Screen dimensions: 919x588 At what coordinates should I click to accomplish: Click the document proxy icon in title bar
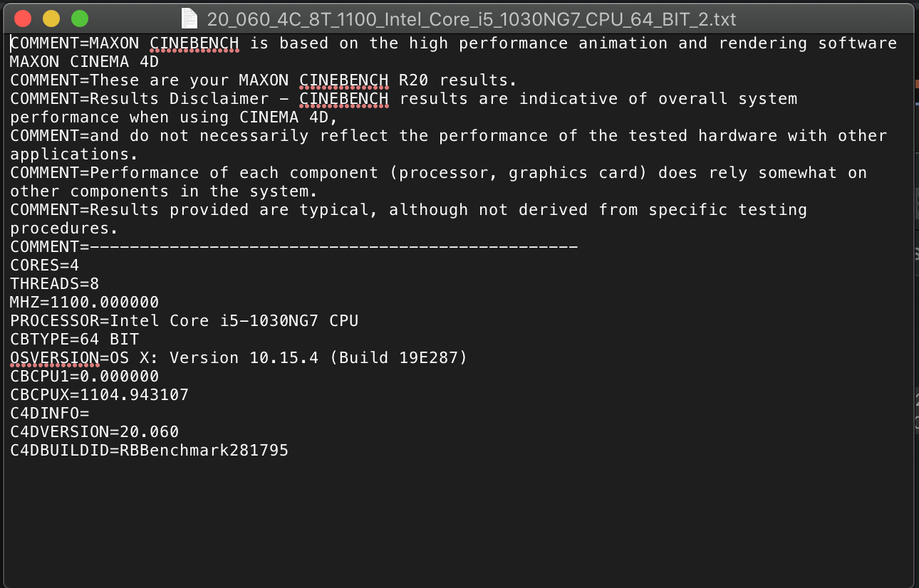pyautogui.click(x=189, y=18)
